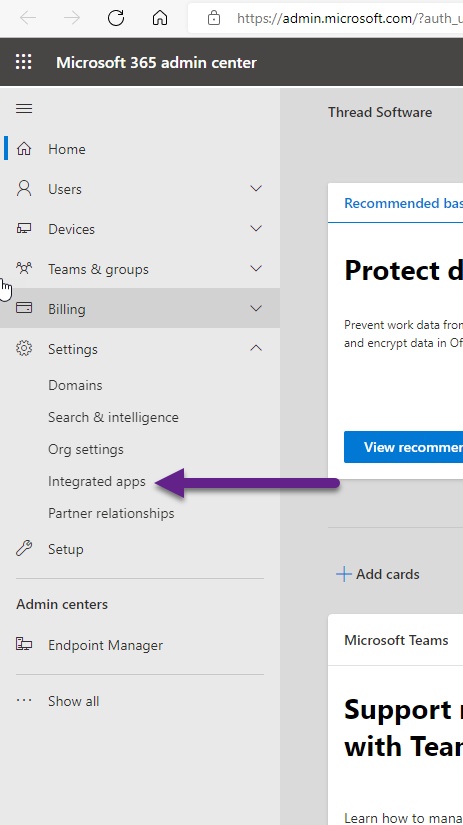This screenshot has height=825, width=463.
Task: Open Endpoint Manager admin center
Action: point(105,646)
